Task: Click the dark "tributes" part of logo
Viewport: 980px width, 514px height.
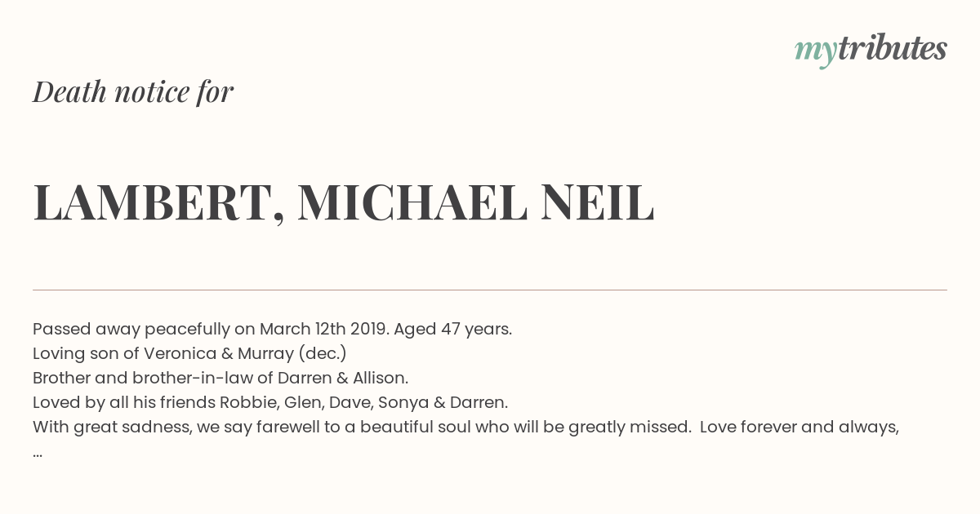Action: pyautogui.click(x=892, y=48)
